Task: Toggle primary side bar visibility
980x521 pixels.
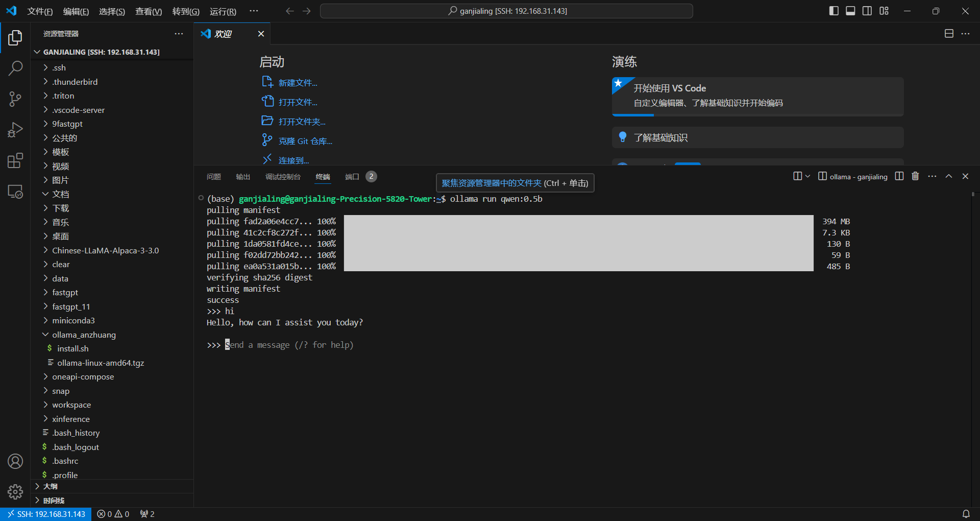Action: 834,11
